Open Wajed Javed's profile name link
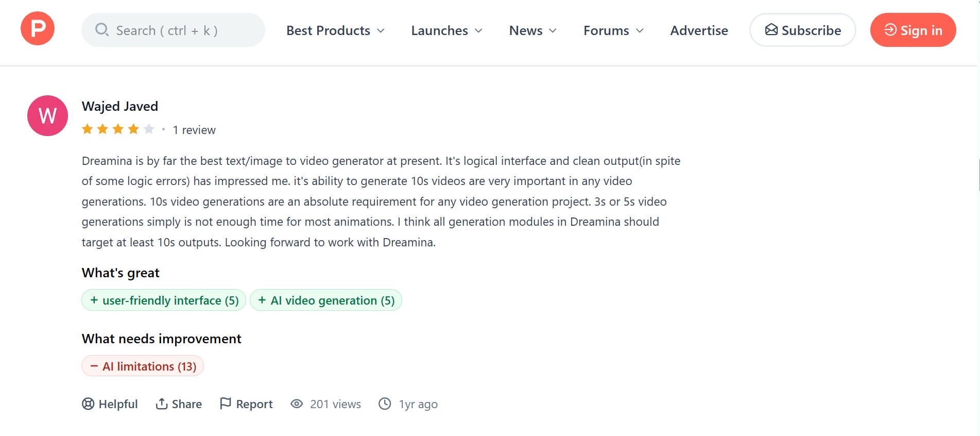Viewport: 980px width, 436px height. coord(119,106)
